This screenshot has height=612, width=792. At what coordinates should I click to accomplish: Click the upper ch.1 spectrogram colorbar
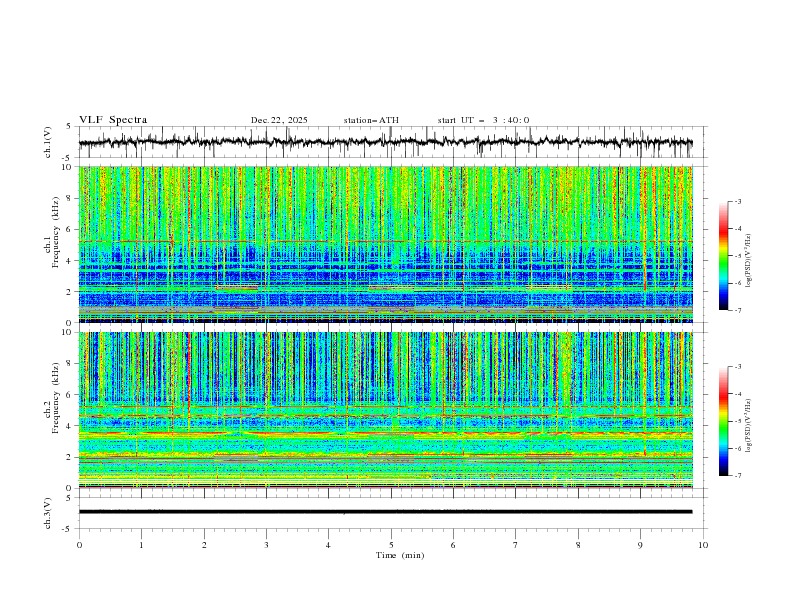tap(723, 256)
